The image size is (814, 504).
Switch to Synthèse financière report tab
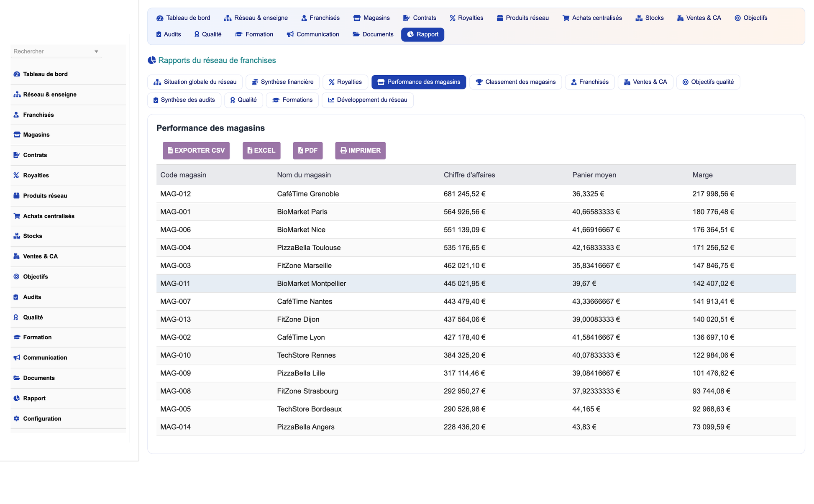point(282,82)
